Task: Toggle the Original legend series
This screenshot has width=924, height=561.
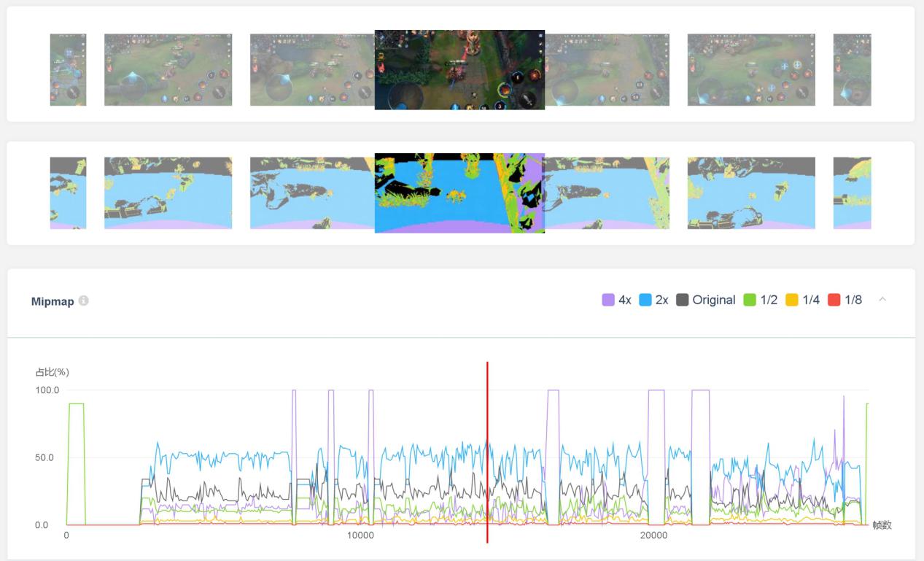Action: tap(706, 300)
